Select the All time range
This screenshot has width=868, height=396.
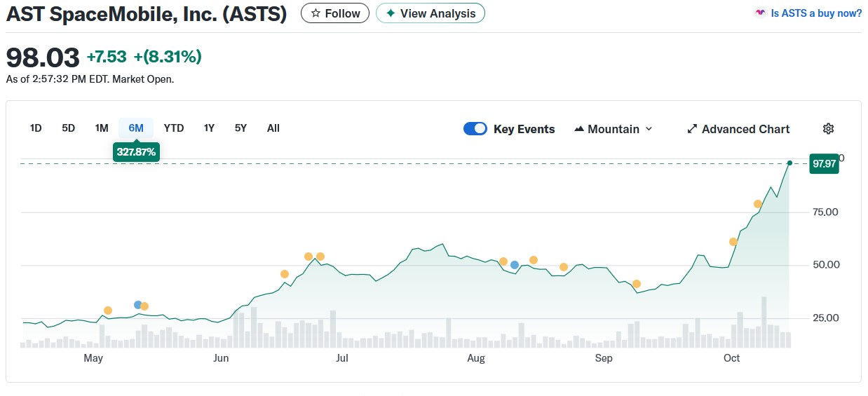(x=273, y=128)
